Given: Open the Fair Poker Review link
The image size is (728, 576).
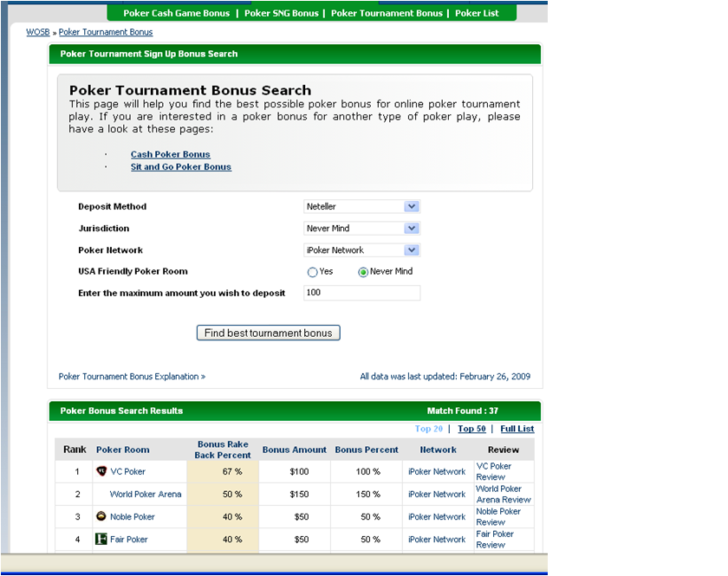Looking at the screenshot, I should click(x=495, y=540).
